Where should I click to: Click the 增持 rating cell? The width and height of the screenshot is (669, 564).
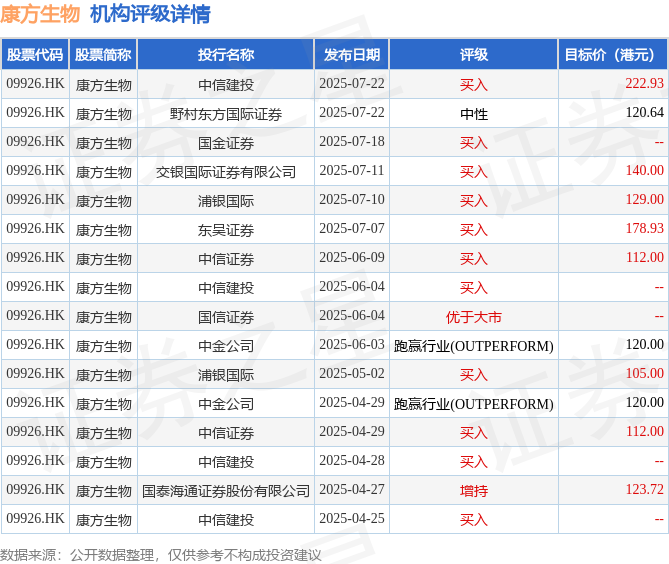(x=474, y=491)
